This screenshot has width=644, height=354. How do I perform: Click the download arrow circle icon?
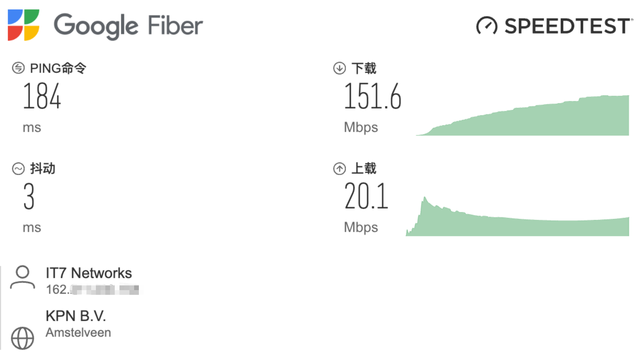340,68
